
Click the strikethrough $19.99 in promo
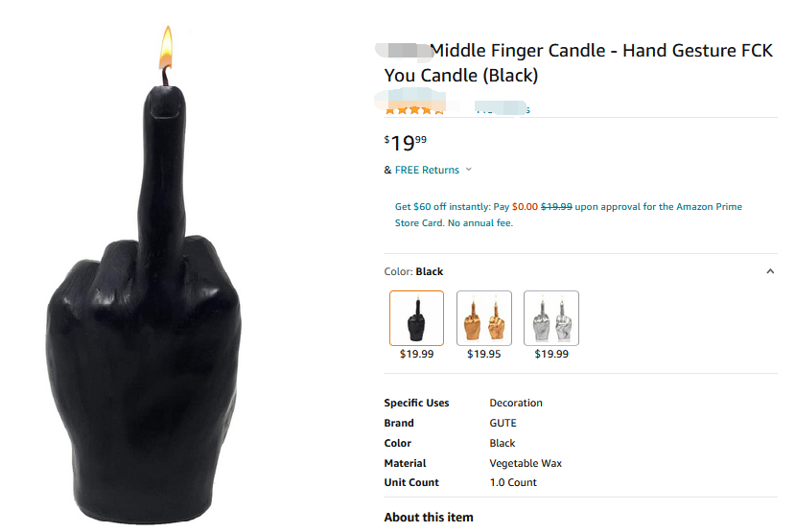[556, 206]
